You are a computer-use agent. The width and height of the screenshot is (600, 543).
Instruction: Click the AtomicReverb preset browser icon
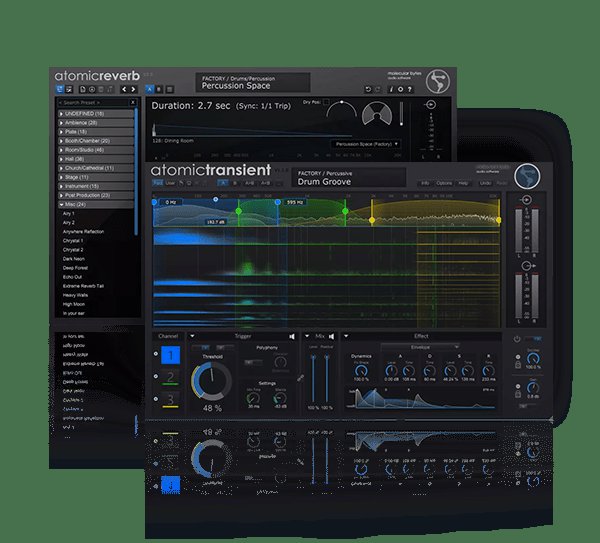click(x=60, y=90)
